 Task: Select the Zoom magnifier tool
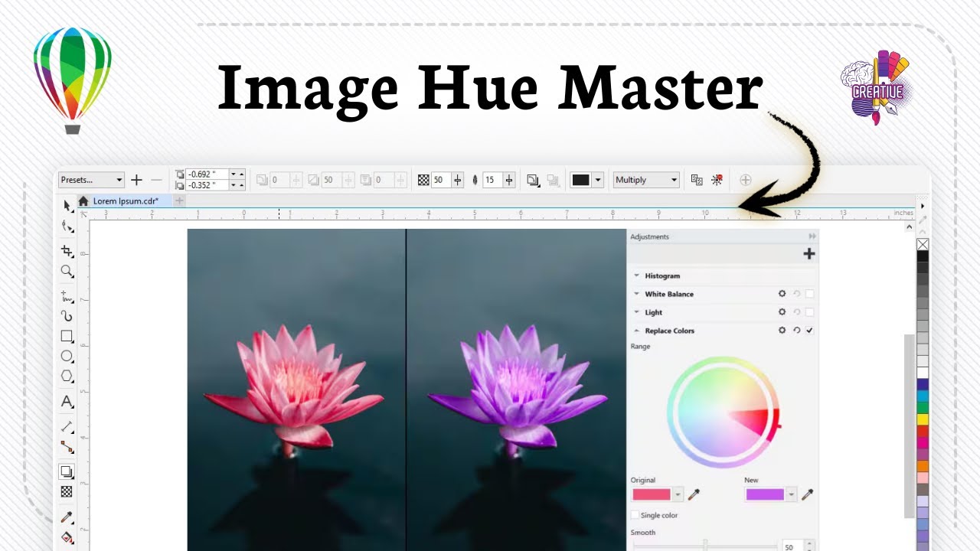67,271
